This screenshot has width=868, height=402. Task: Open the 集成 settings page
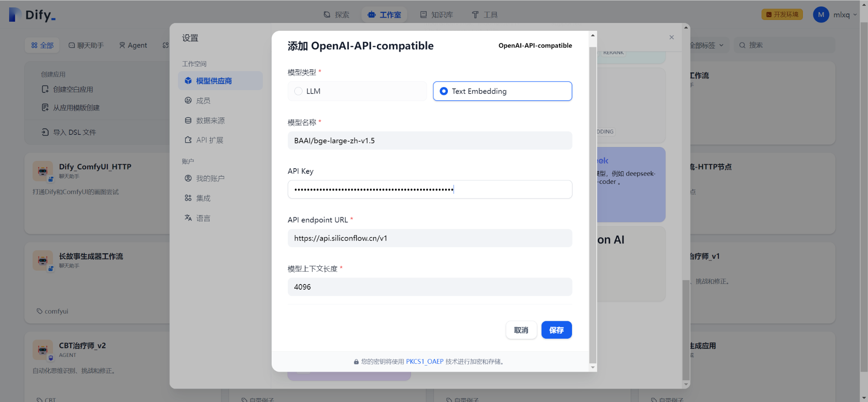(x=188, y=198)
